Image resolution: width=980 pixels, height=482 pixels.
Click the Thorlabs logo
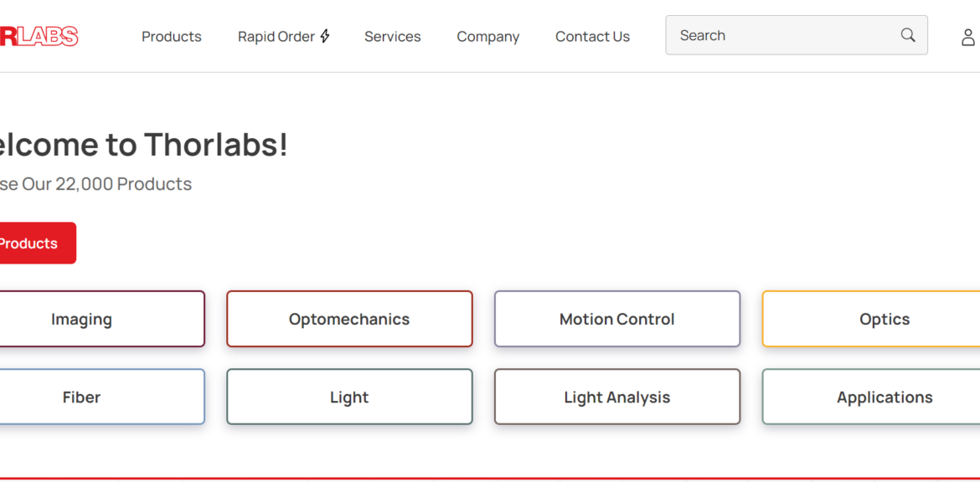[39, 36]
